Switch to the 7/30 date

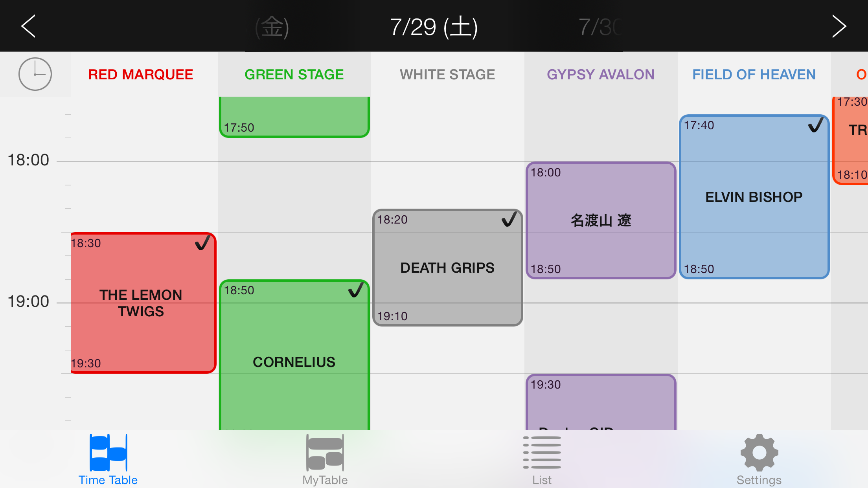coord(599,27)
